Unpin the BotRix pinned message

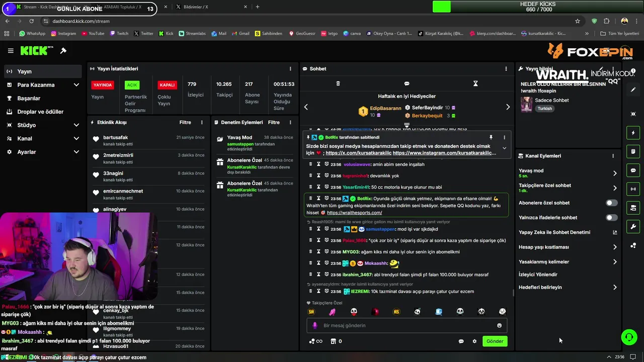pyautogui.click(x=491, y=137)
